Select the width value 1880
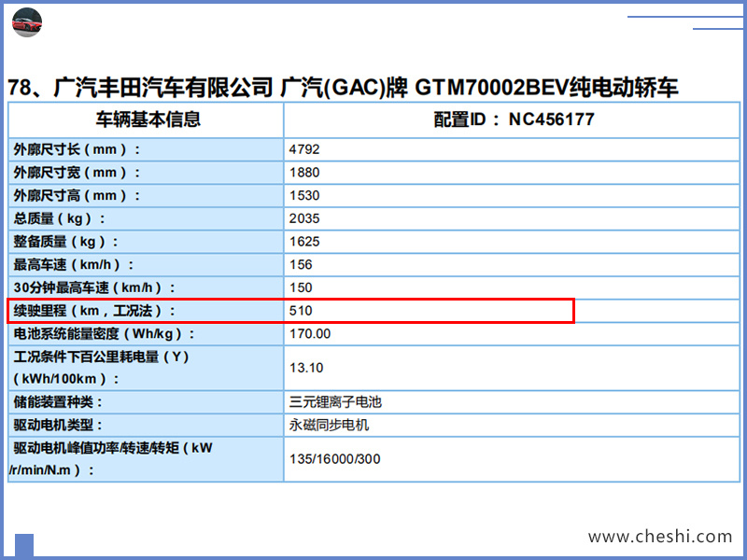This screenshot has height=560, width=747. pyautogui.click(x=304, y=173)
